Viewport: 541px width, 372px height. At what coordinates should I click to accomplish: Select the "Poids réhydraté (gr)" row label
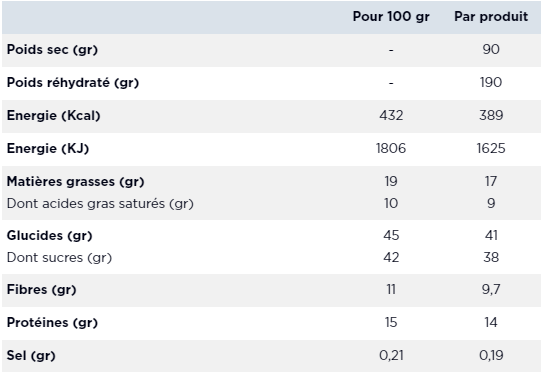(x=73, y=83)
